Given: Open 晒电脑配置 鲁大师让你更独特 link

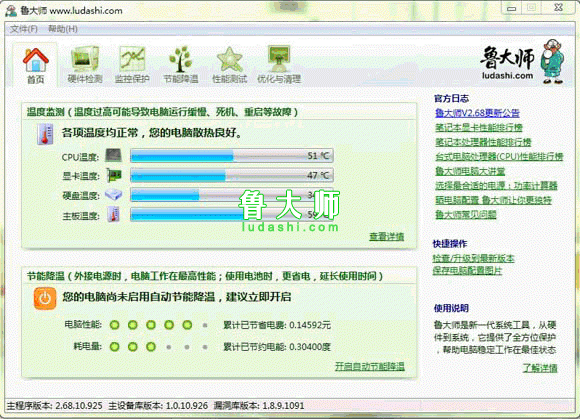Looking at the screenshot, I should tap(493, 200).
